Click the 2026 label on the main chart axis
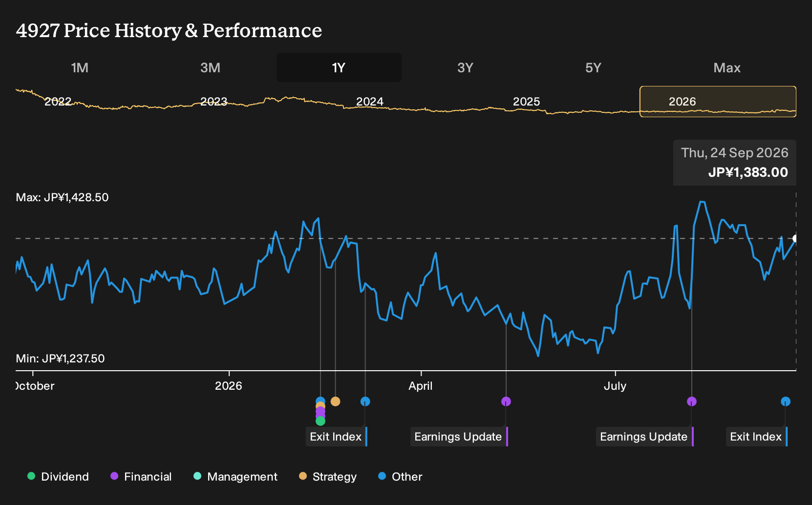 coord(229,386)
